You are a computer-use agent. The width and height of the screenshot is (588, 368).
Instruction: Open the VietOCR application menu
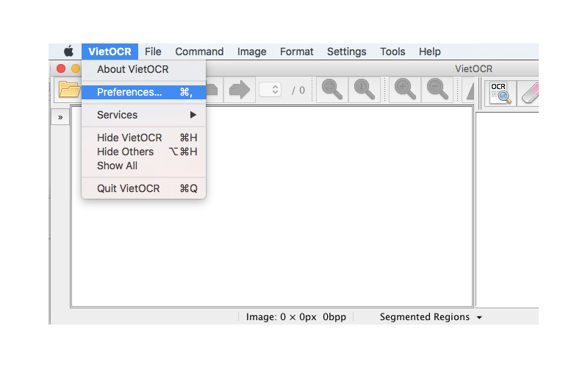pos(110,52)
